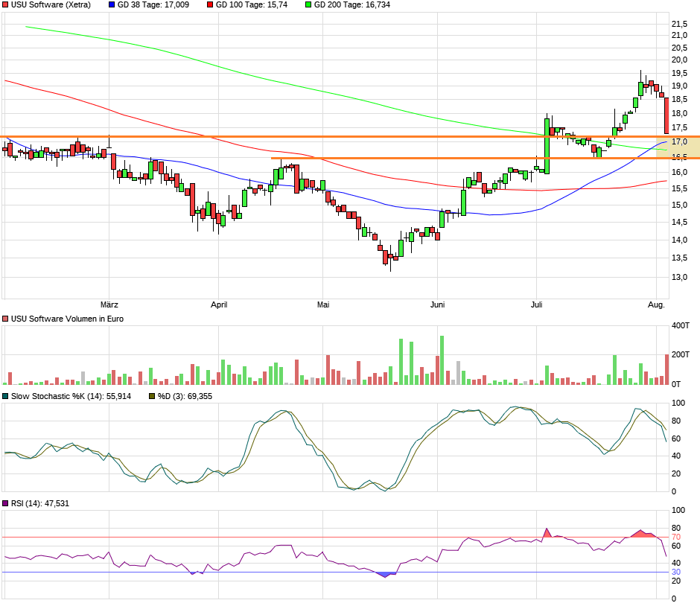Click the 'Mai' month label on the axis
The image size is (700, 606).
pyautogui.click(x=323, y=304)
